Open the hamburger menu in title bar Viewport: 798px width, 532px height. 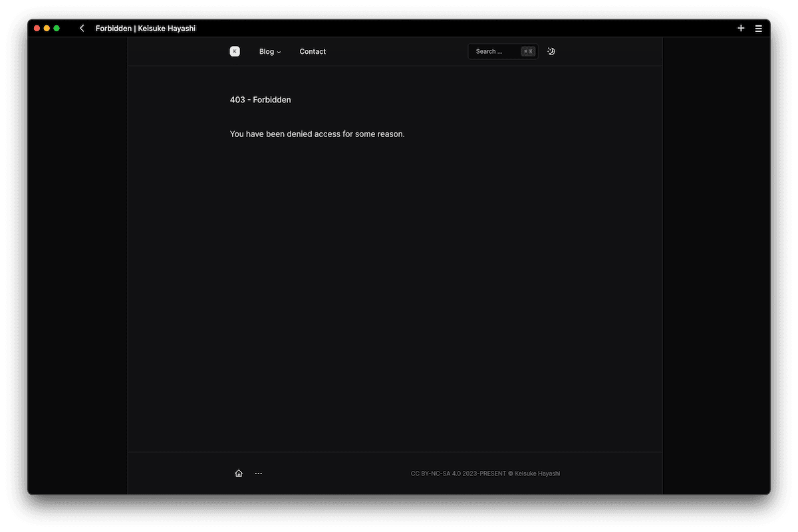click(x=759, y=29)
